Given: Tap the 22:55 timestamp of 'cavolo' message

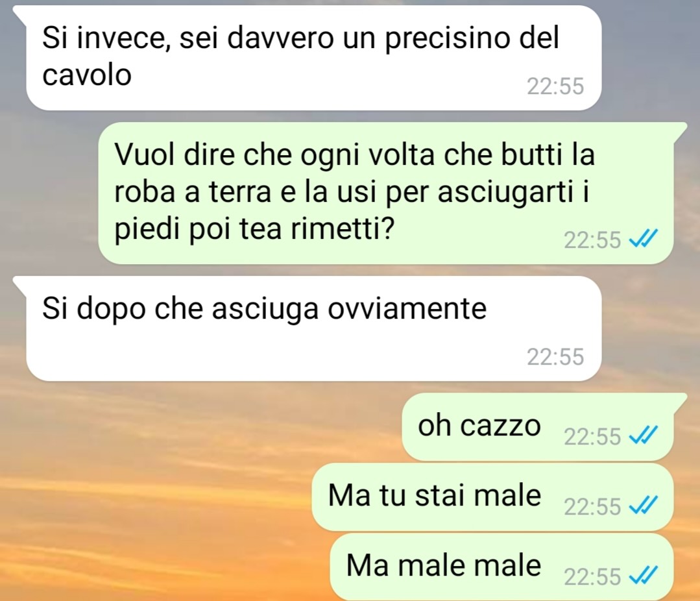Looking at the screenshot, I should tap(555, 86).
